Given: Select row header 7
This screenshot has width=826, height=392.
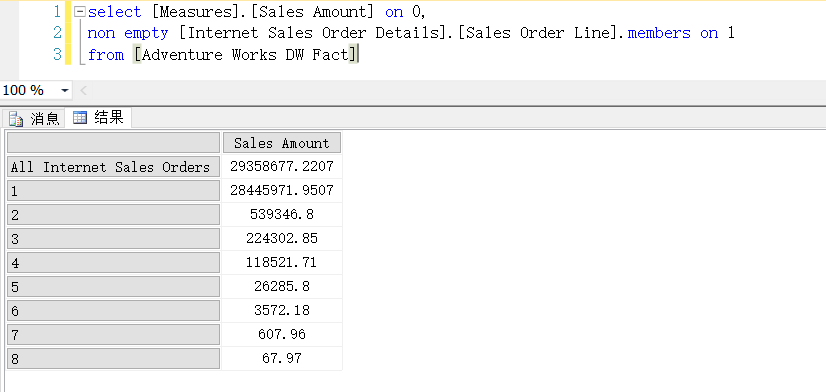Looking at the screenshot, I should (113, 335).
